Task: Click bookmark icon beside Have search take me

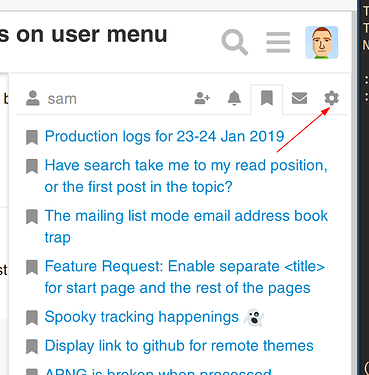Action: [x=32, y=166]
